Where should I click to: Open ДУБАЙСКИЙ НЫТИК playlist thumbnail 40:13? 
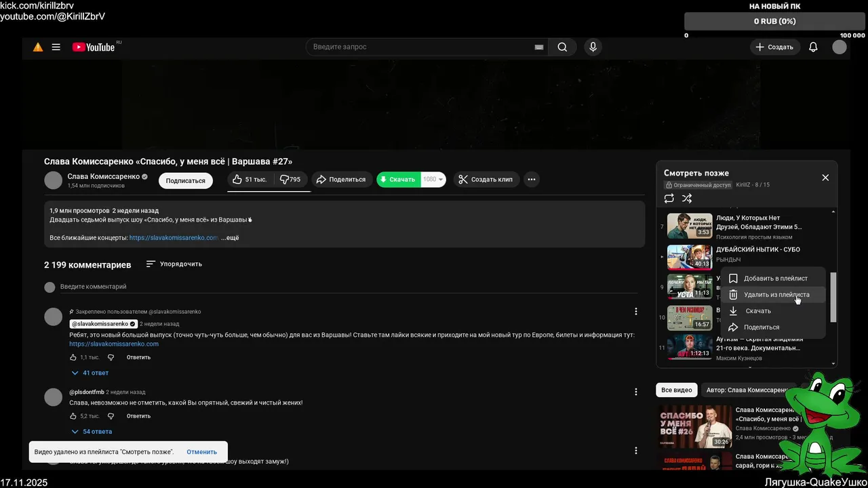(x=690, y=257)
